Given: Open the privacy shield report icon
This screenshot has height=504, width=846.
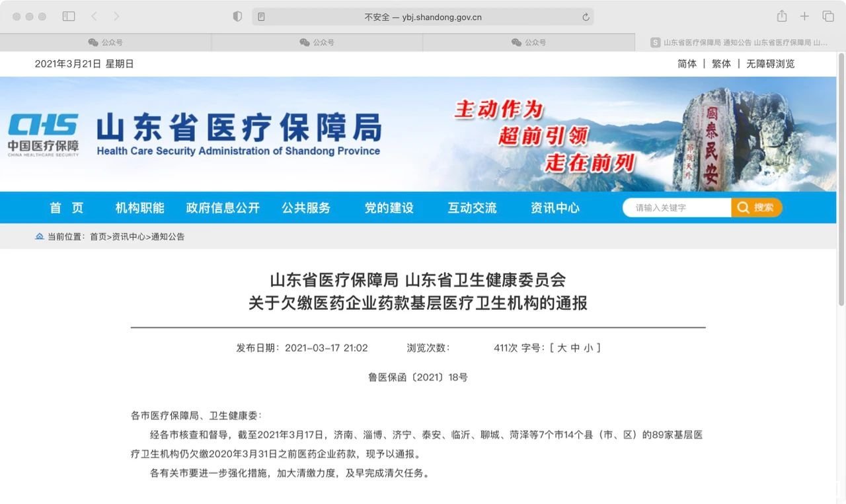Looking at the screenshot, I should point(237,17).
